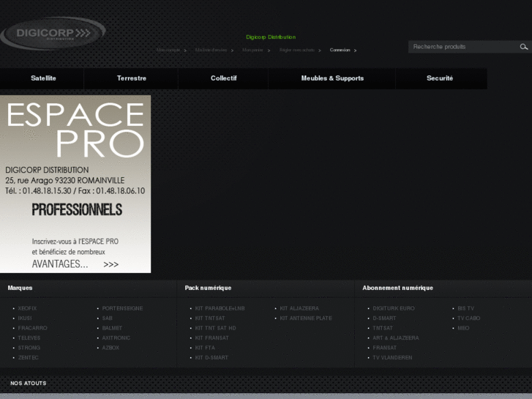Click the Abonnement numérique heading
The height and width of the screenshot is (399, 532).
pos(397,288)
